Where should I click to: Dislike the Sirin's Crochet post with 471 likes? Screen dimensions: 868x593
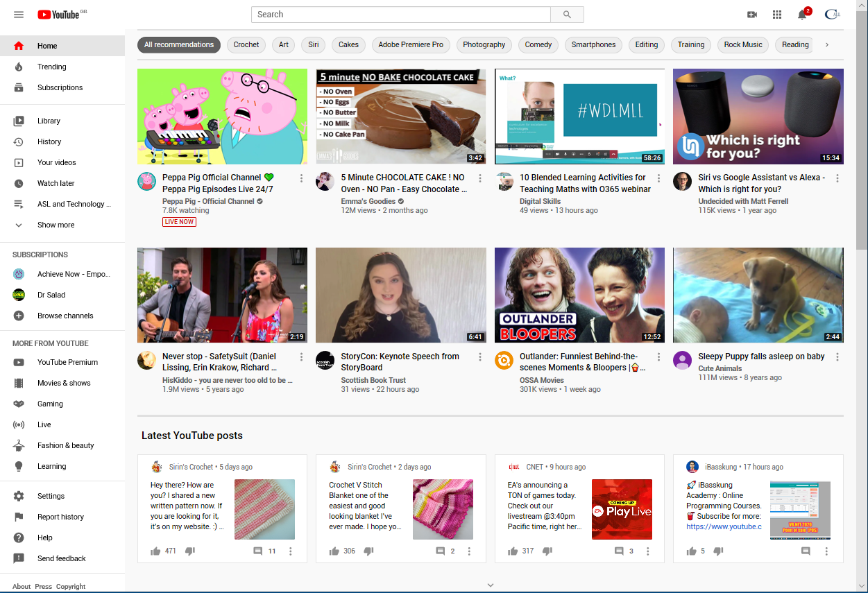coord(190,551)
